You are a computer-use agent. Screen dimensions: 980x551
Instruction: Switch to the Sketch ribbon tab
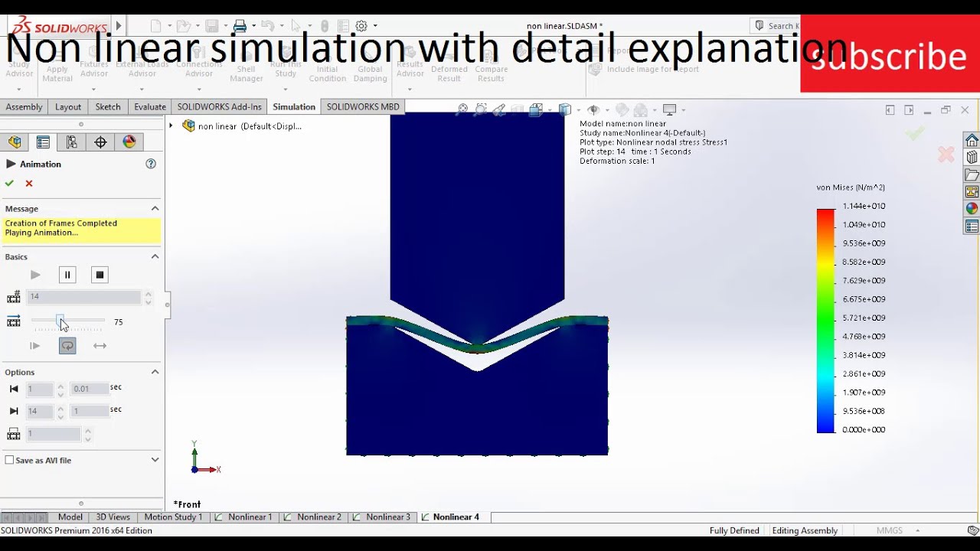108,107
